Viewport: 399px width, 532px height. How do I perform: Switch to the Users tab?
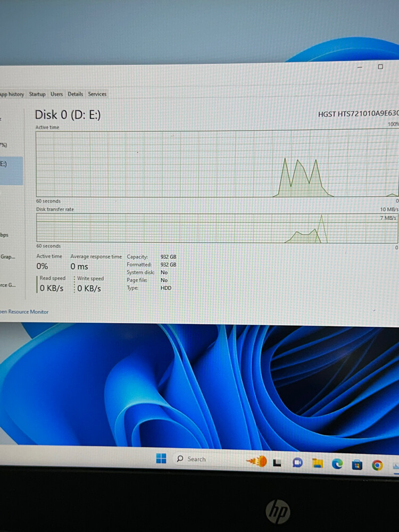point(57,94)
